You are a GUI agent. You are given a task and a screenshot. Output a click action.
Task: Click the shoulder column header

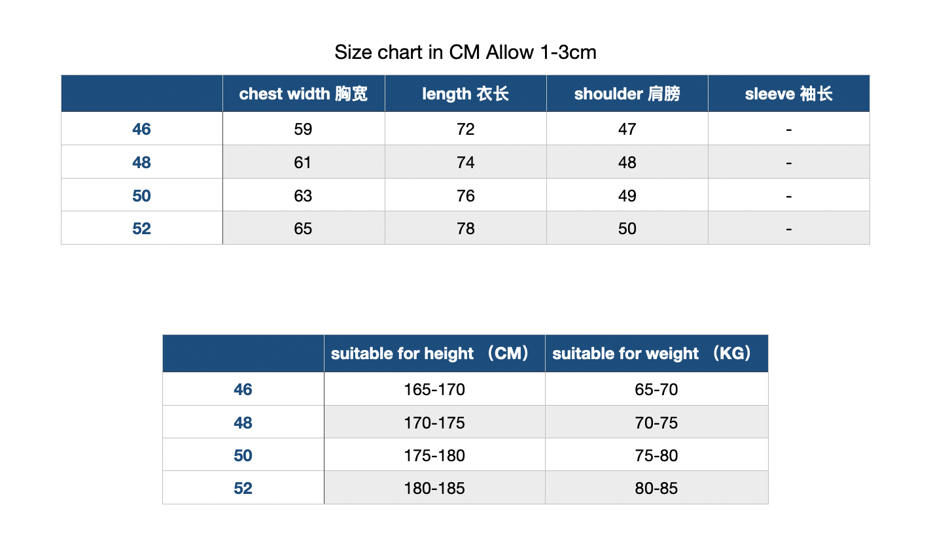point(627,94)
